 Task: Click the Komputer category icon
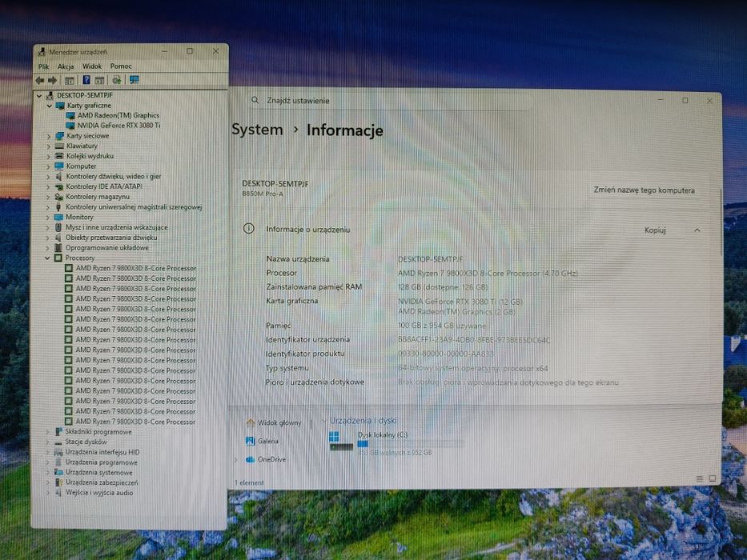[x=59, y=166]
